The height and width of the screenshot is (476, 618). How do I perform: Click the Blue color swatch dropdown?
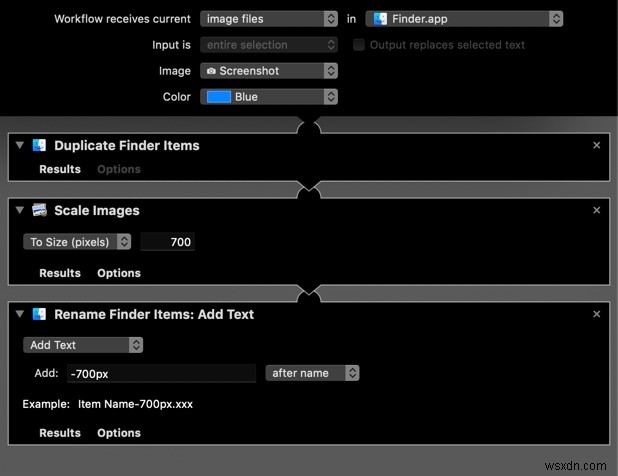pyautogui.click(x=269, y=97)
